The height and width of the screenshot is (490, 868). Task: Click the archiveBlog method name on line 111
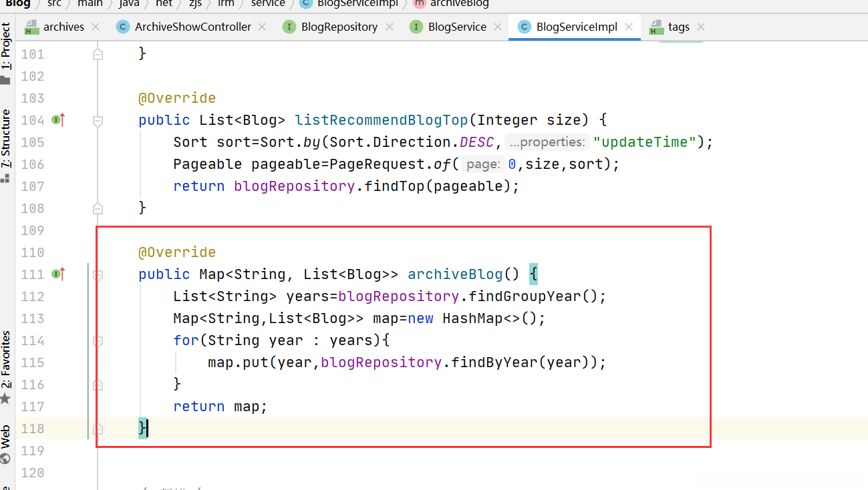tap(454, 274)
